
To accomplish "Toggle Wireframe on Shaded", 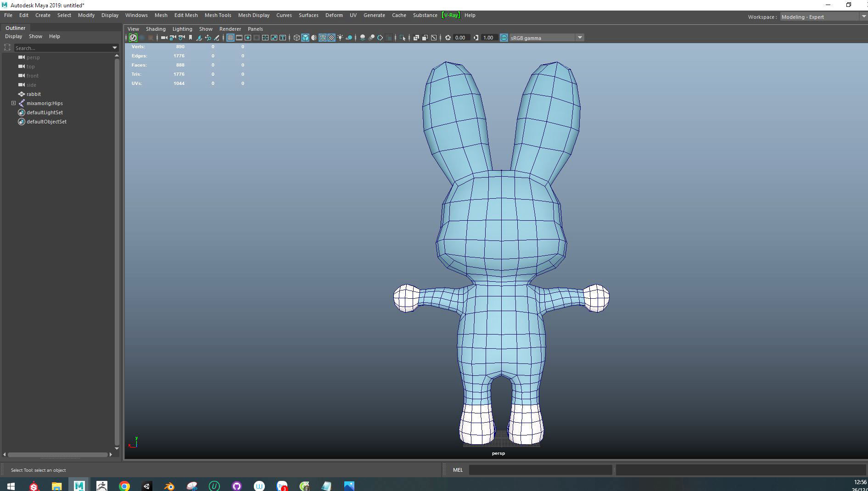I will tap(323, 38).
